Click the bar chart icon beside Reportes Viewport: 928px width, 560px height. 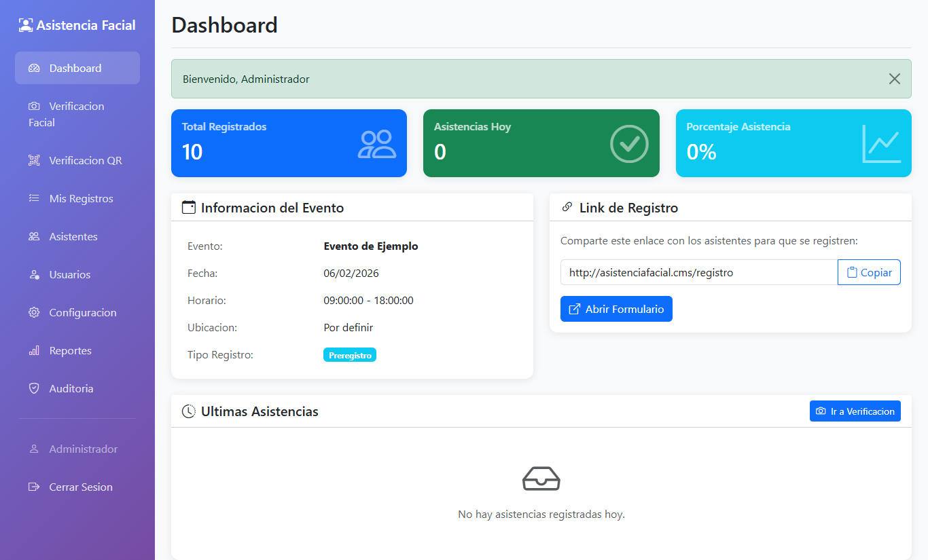[34, 351]
